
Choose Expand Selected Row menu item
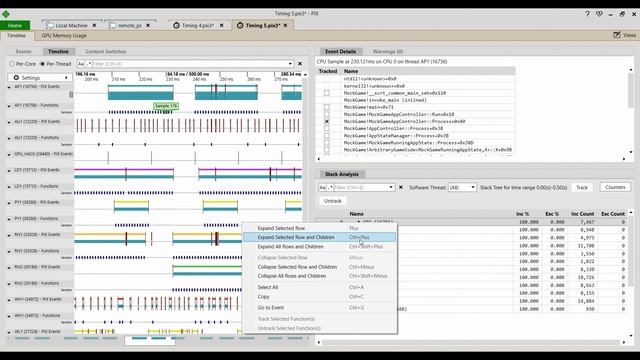tap(319, 228)
